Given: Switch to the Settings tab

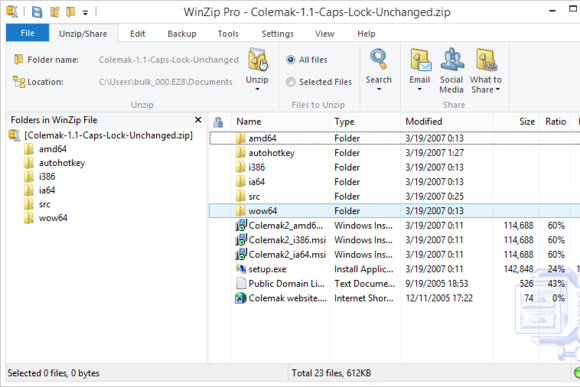Looking at the screenshot, I should pyautogui.click(x=277, y=34).
